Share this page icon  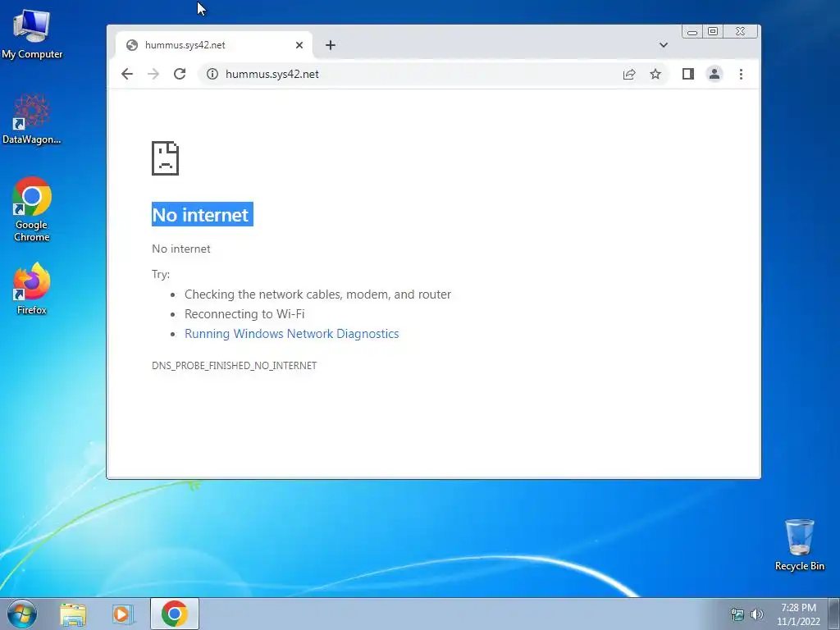point(629,74)
